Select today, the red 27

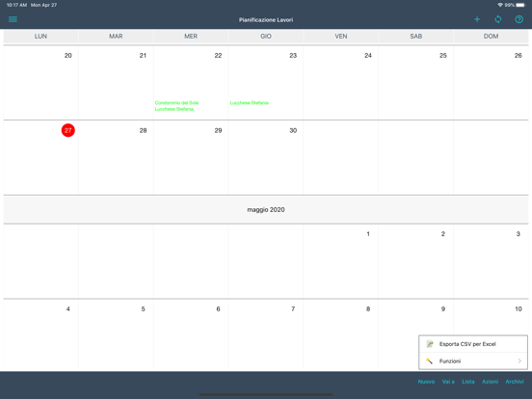tap(68, 130)
